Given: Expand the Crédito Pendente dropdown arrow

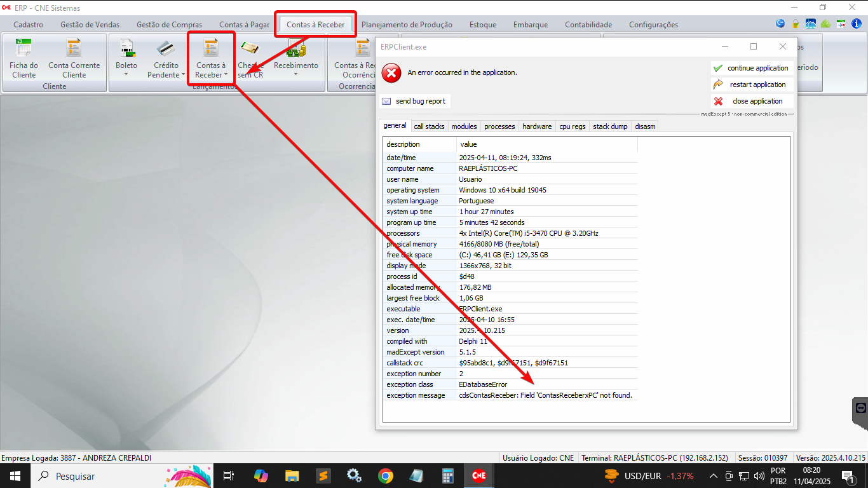Looking at the screenshot, I should point(183,75).
